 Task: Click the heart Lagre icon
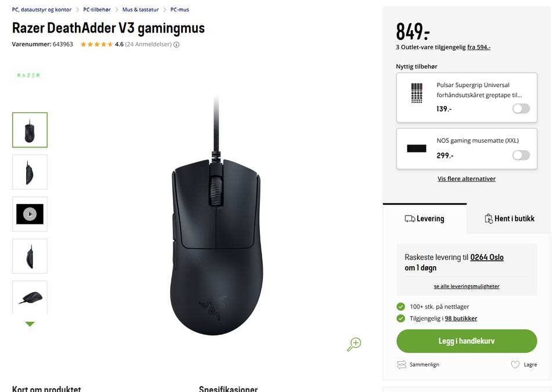tap(515, 364)
